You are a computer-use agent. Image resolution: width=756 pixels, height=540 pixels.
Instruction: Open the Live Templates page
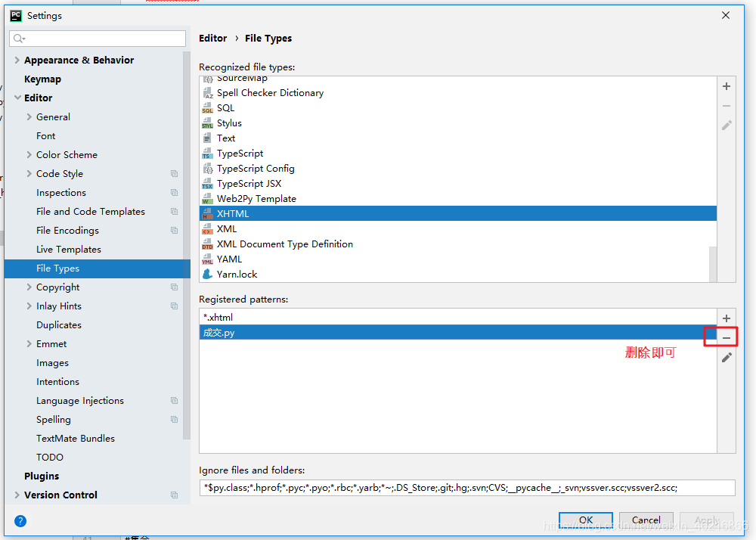pyautogui.click(x=69, y=250)
